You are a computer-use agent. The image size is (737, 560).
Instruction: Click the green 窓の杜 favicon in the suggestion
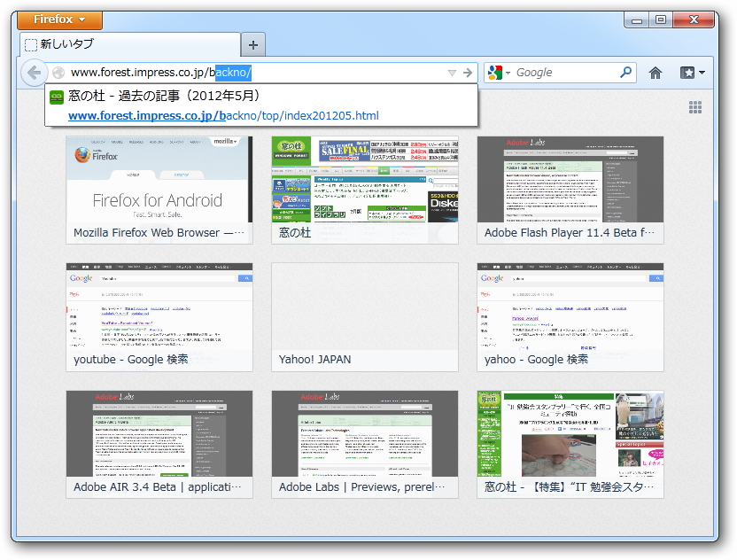click(57, 97)
